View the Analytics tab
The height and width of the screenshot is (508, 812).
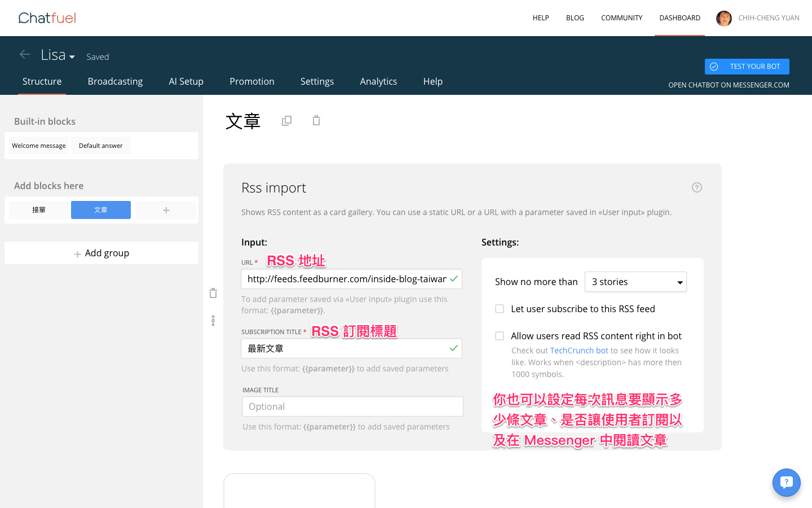378,81
